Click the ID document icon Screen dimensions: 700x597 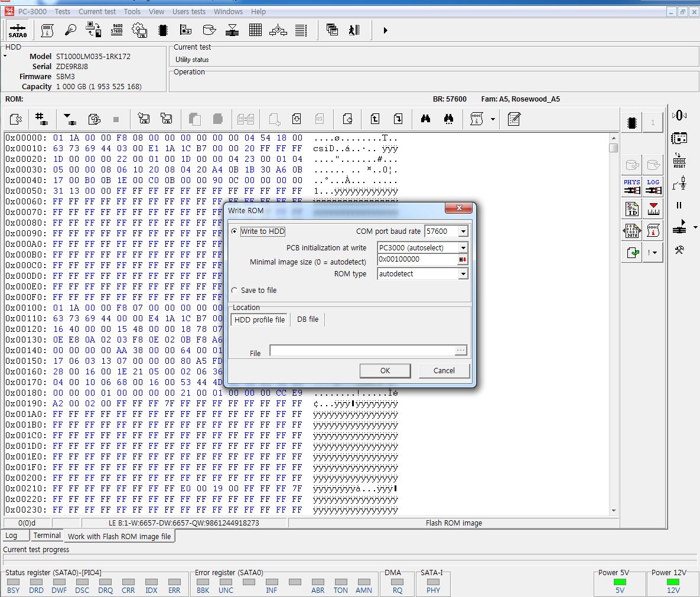coord(632,208)
